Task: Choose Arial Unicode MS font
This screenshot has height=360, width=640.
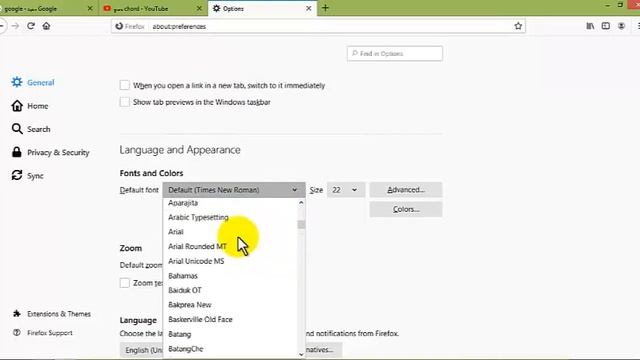Action: coord(231,261)
